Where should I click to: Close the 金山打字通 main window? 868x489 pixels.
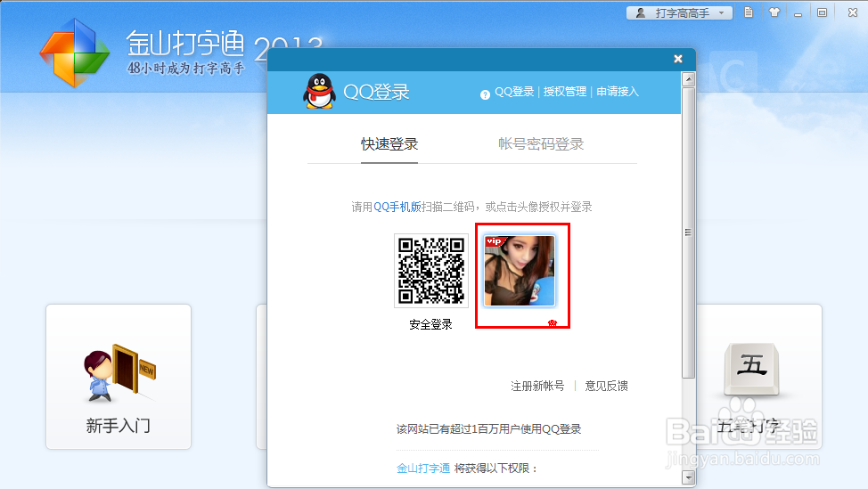[853, 12]
